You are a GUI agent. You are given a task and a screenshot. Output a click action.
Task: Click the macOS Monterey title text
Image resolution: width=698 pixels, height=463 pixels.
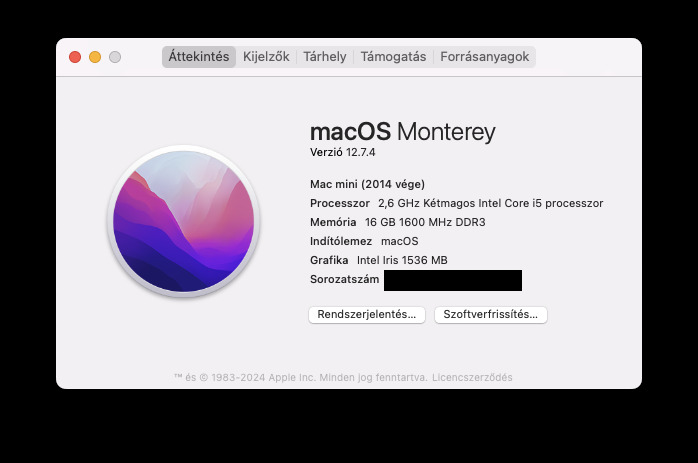pos(402,132)
